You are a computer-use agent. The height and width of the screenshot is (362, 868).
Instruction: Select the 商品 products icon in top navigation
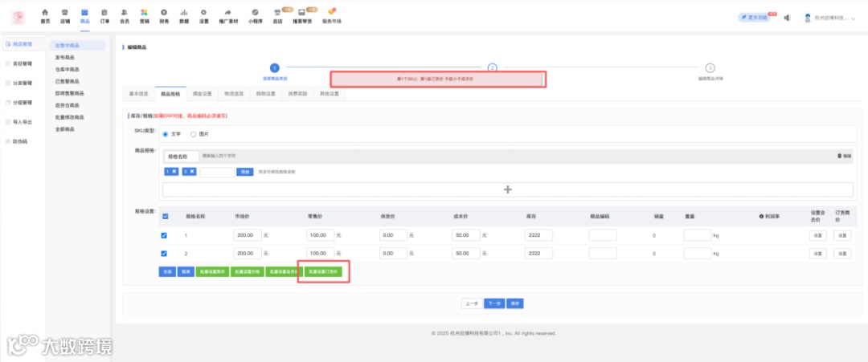coord(84,11)
